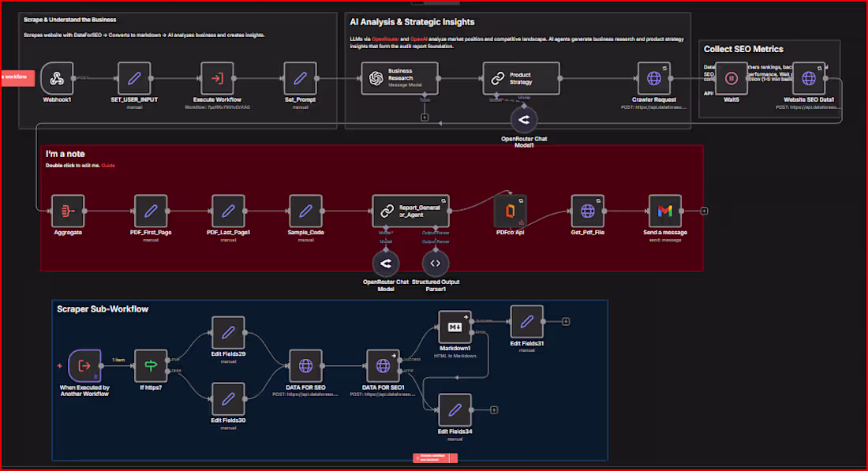Click the If https? branch node
Image resolution: width=868 pixels, height=471 pixels.
[151, 365]
